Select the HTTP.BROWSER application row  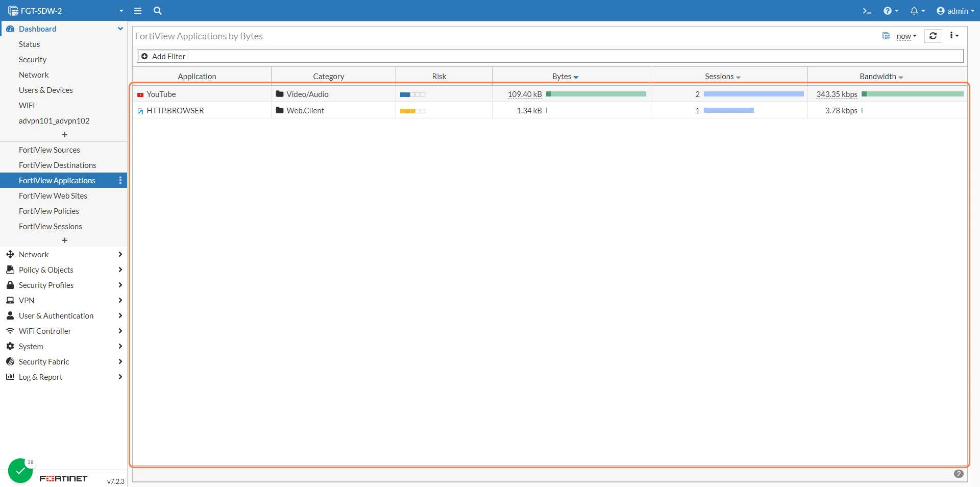point(550,110)
